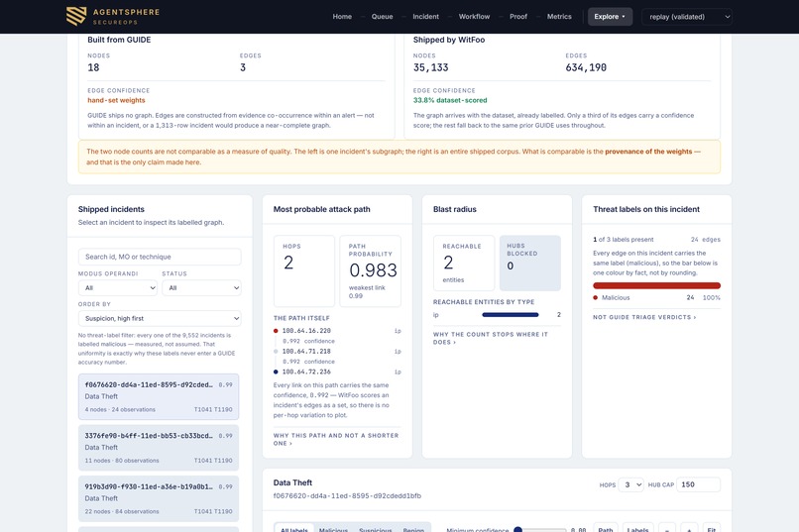Click the WitFoo nodes value 35,133

pos(430,67)
